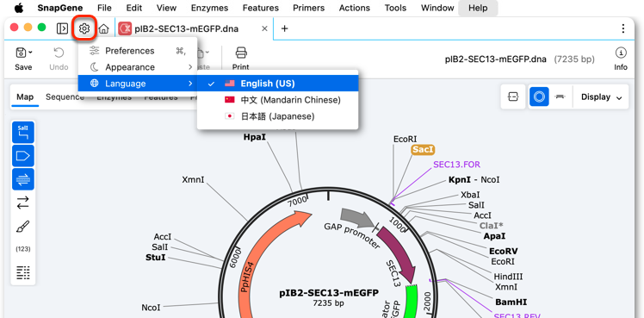
Task: Select circular map view icon
Action: 539,97
